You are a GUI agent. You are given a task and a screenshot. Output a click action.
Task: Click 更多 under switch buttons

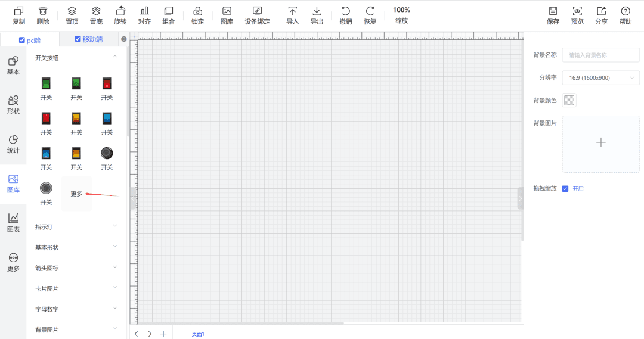(x=76, y=194)
